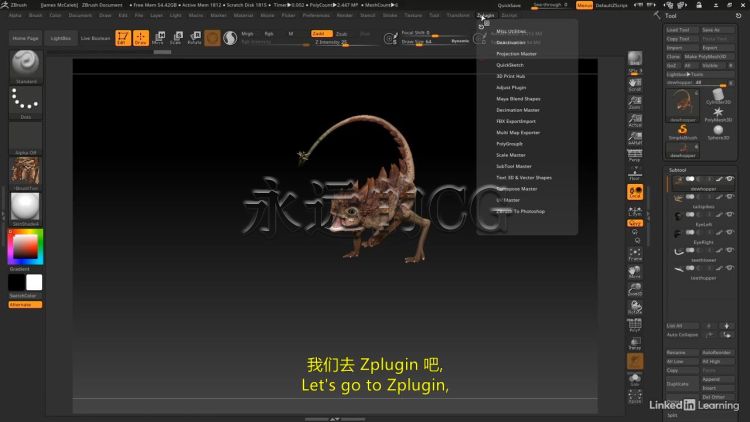Viewport: 750px width, 422px height.
Task: Pick a color in the color picker square
Action: (25, 247)
